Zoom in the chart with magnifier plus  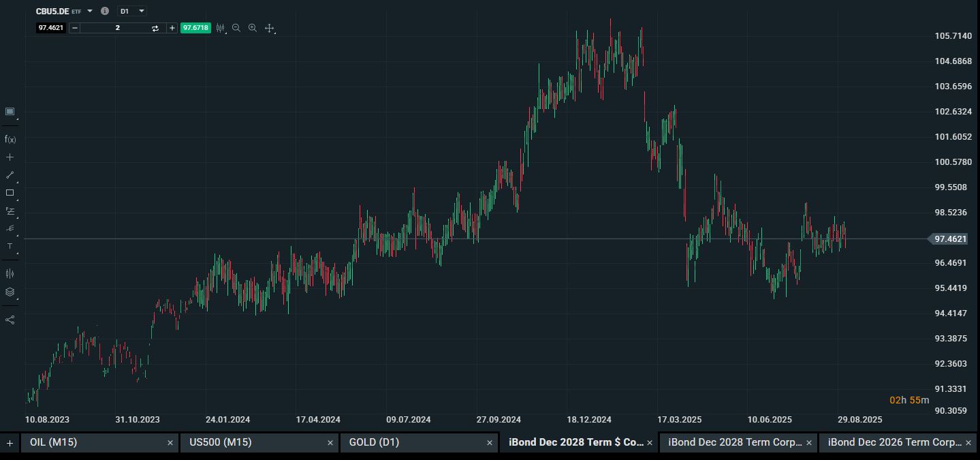[x=253, y=28]
